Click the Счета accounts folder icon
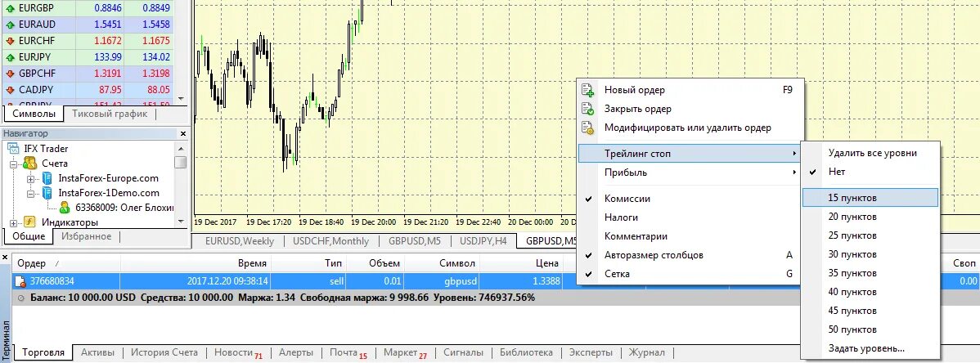The width and height of the screenshot is (980, 363). pos(30,163)
